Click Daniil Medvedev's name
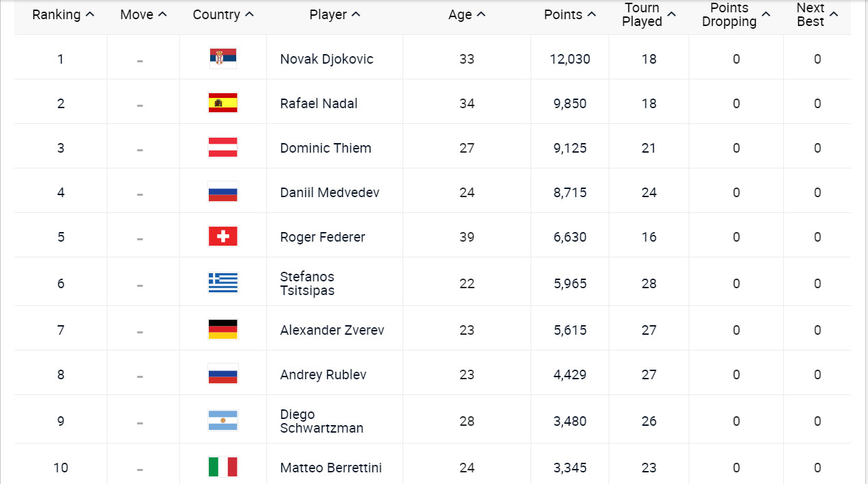Viewport: 868px width, 484px height. pos(329,193)
